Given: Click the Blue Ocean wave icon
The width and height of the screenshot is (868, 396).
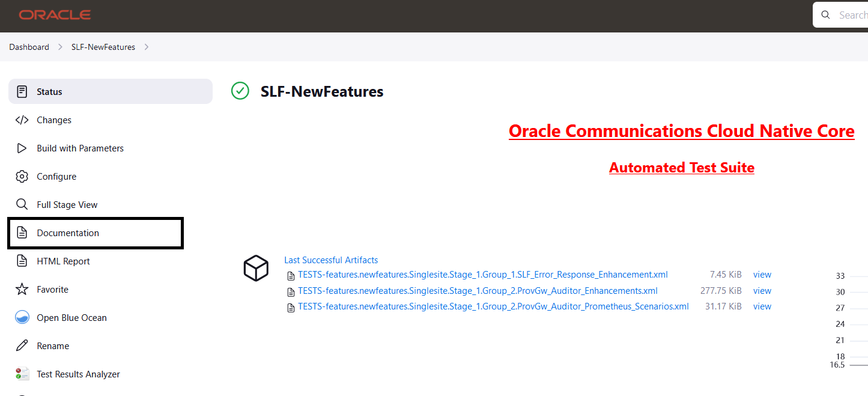Looking at the screenshot, I should pyautogui.click(x=22, y=317).
